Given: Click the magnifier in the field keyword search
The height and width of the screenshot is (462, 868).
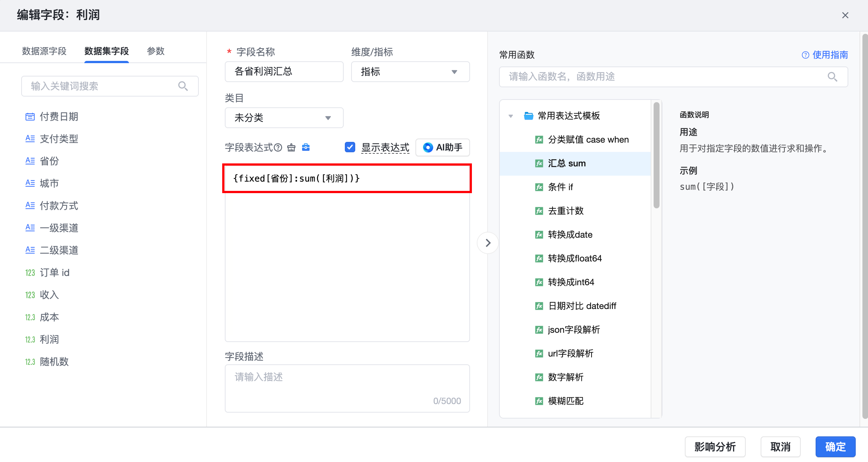Looking at the screenshot, I should point(183,86).
